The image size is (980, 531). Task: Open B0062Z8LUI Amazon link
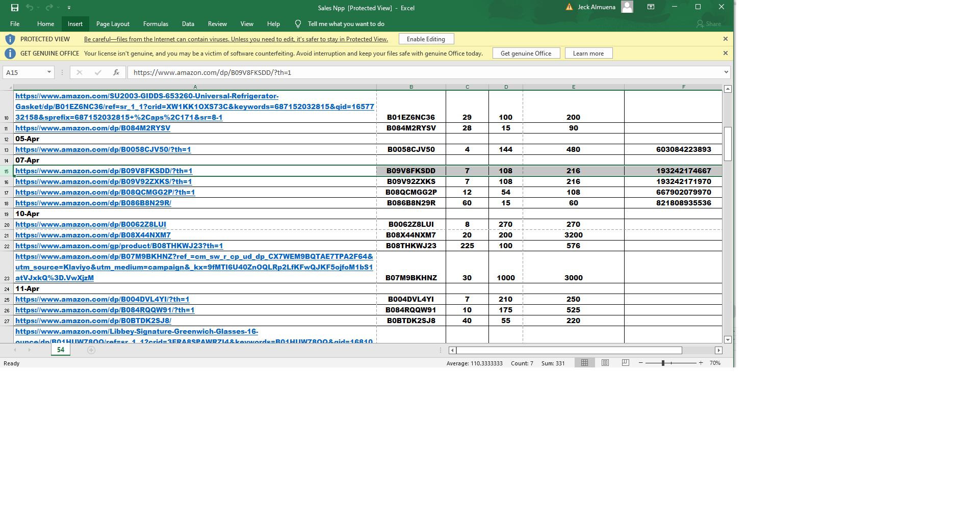[x=91, y=225]
